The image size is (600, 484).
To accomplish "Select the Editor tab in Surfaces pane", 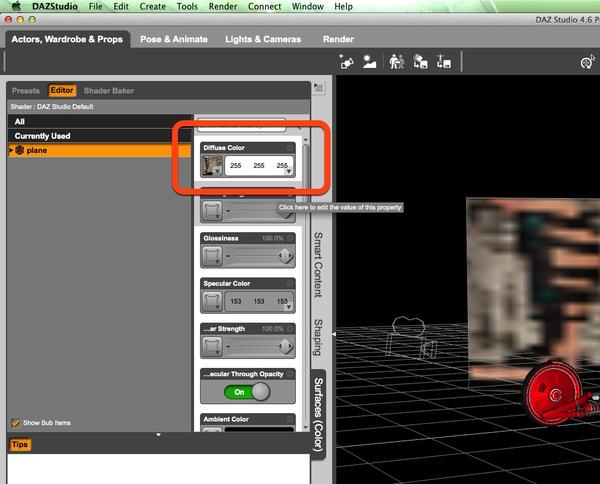I will click(x=62, y=90).
